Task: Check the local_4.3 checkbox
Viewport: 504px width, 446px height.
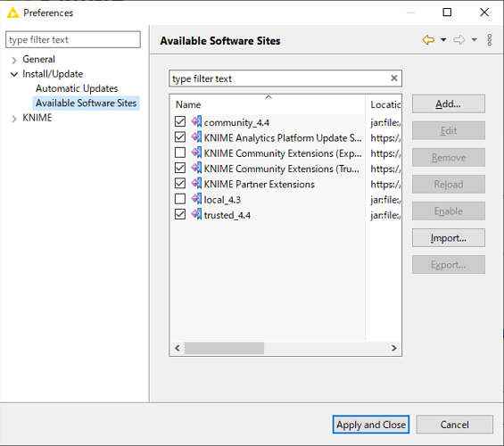Action: tap(180, 199)
